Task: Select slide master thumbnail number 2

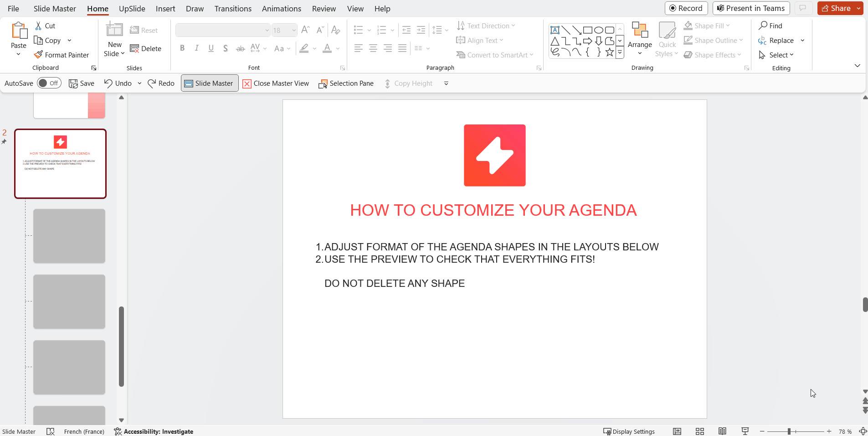Action: [x=60, y=164]
